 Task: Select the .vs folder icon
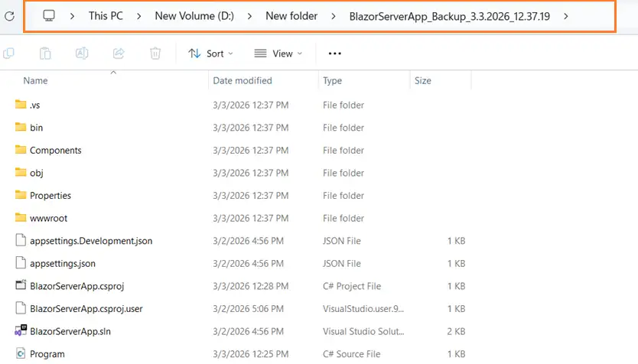point(21,104)
